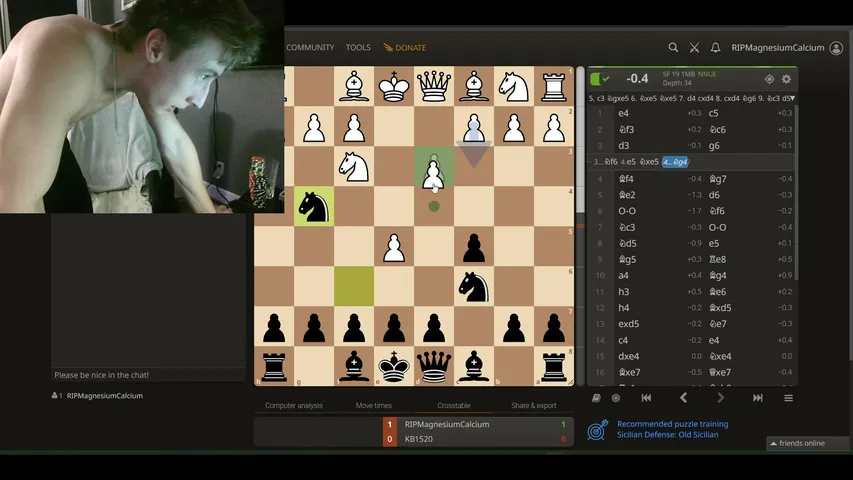Open the analysis hamburger menu

click(x=788, y=398)
